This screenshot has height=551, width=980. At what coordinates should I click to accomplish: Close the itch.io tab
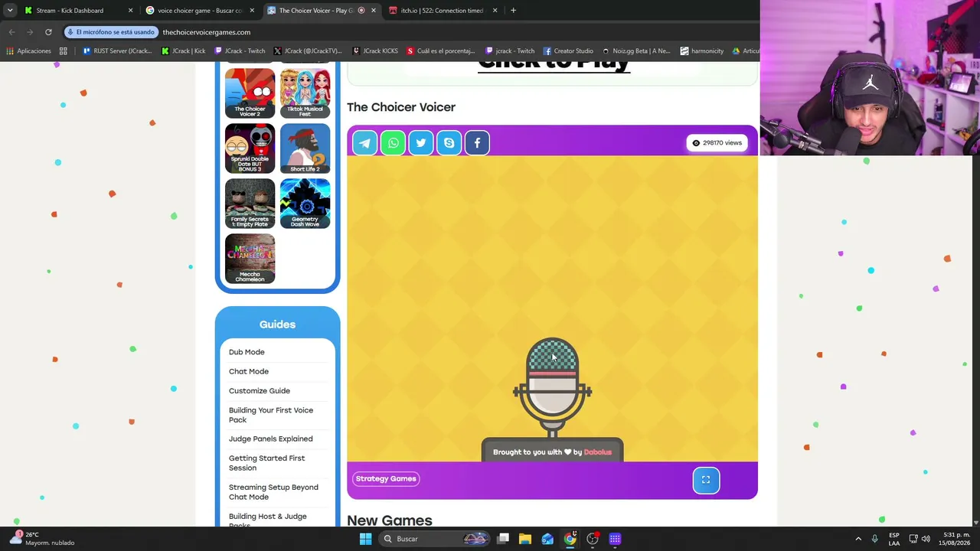495,11
